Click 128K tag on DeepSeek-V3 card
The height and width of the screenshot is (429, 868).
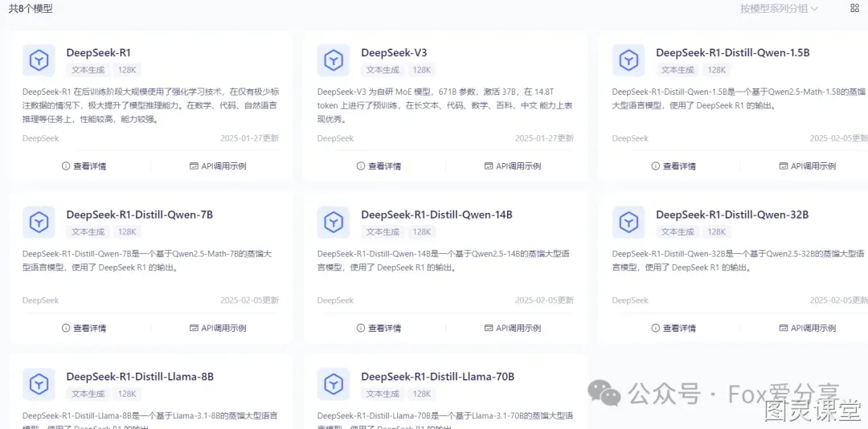(x=422, y=70)
